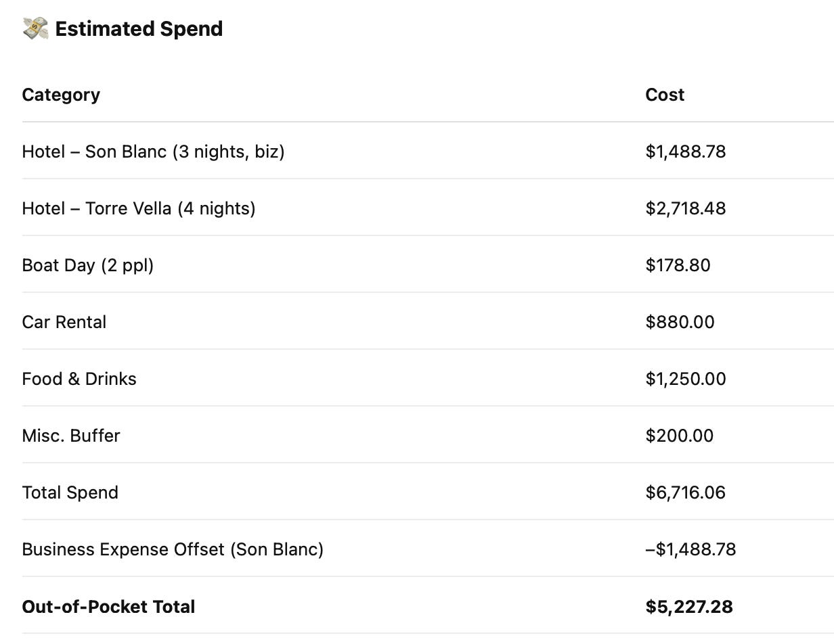
Task: Select the Boat Day (2 ppl) cell
Action: tap(88, 265)
